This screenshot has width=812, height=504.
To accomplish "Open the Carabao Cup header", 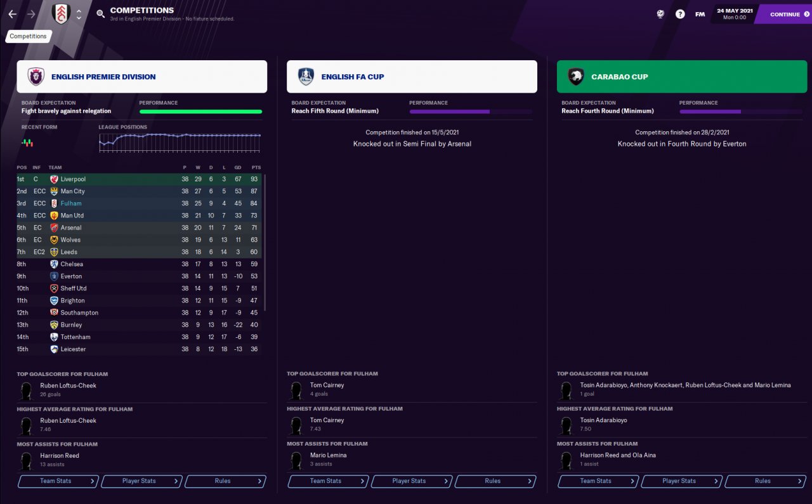I will 682,77.
